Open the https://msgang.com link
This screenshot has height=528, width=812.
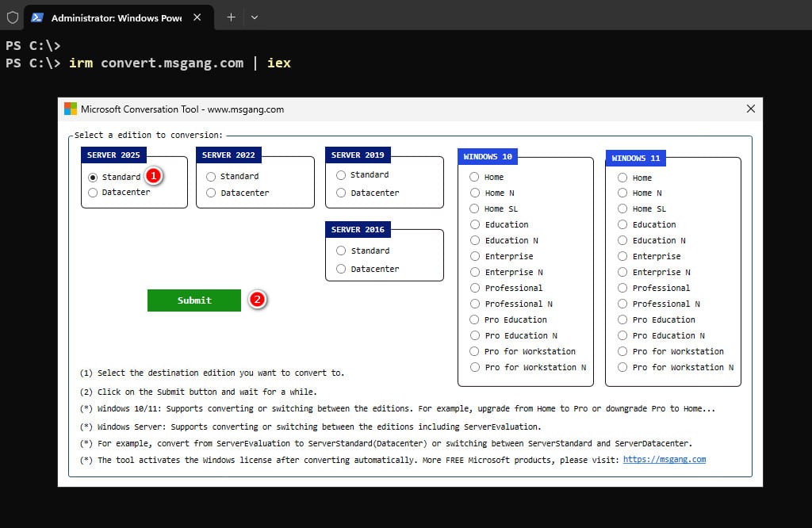coord(665,459)
